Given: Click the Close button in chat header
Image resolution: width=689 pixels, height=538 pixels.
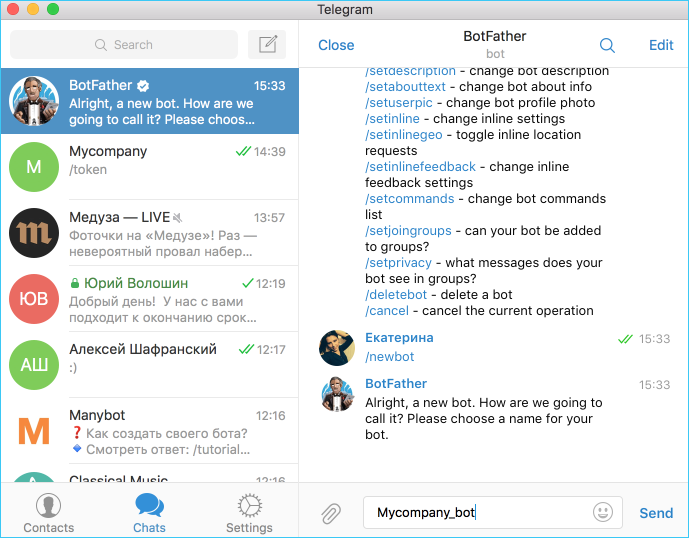Looking at the screenshot, I should coord(336,45).
